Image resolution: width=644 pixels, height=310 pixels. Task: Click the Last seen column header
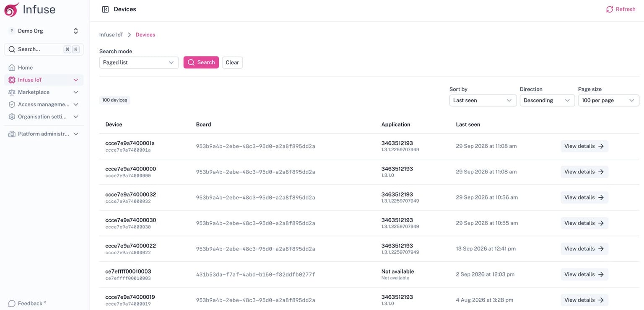pyautogui.click(x=468, y=124)
